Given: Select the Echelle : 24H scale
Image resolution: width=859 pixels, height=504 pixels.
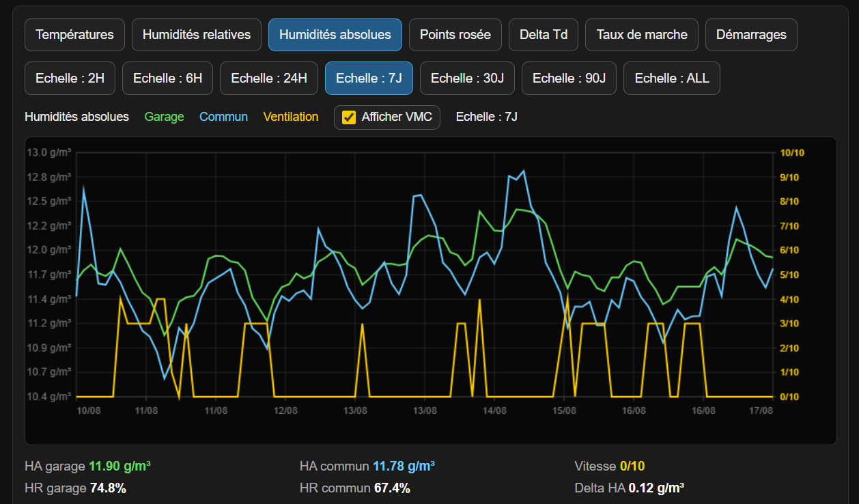Looking at the screenshot, I should (x=269, y=79).
